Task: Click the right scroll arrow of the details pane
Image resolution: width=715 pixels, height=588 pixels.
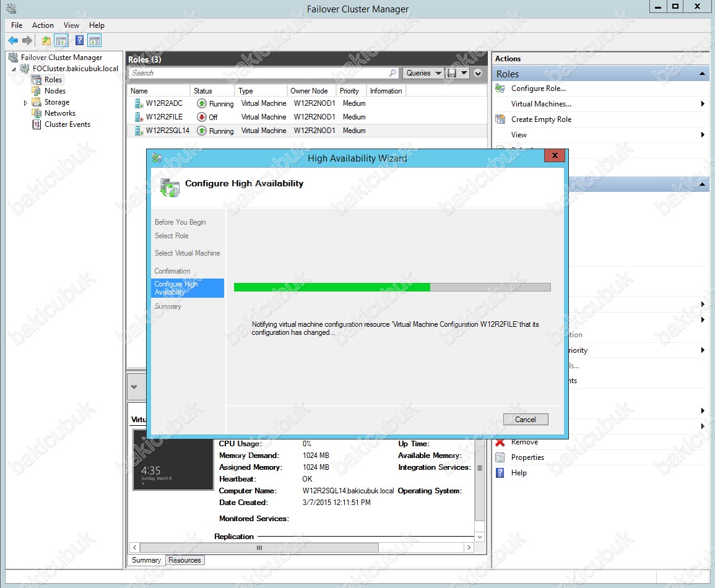Action: (x=469, y=547)
